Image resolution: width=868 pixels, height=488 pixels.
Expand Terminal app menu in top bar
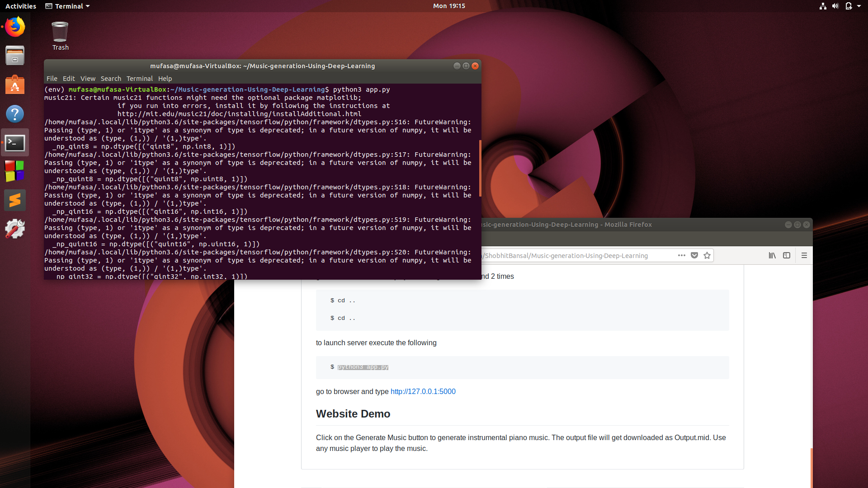(68, 6)
